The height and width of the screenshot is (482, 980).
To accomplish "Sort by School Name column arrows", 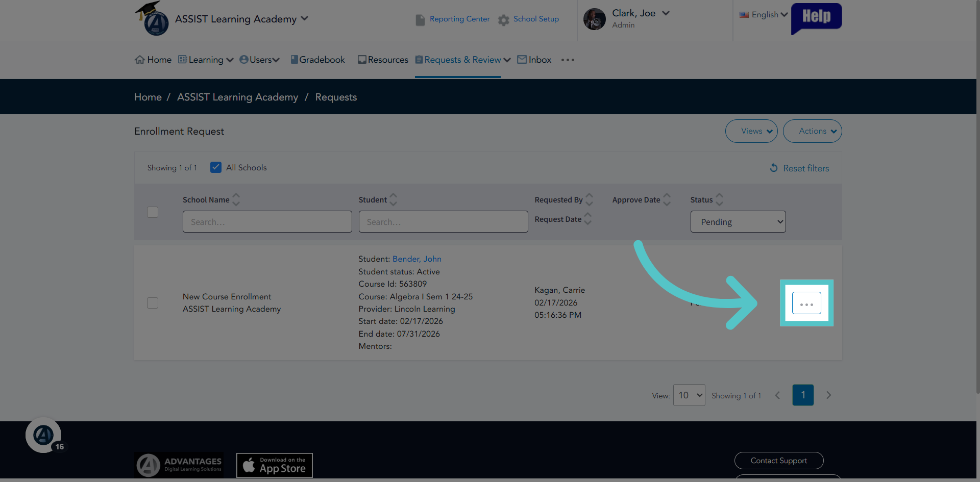I will tap(236, 199).
